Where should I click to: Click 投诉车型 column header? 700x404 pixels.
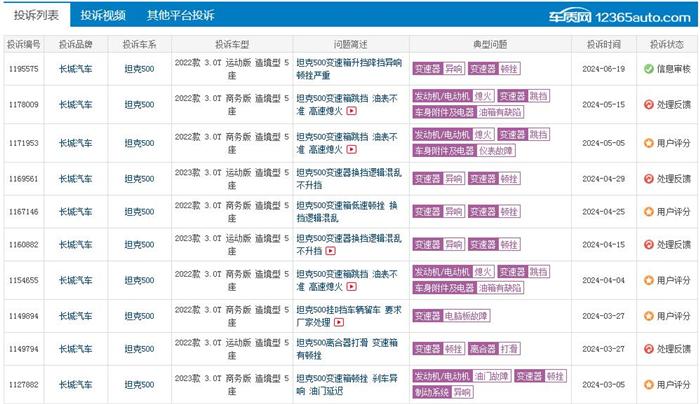click(x=232, y=45)
